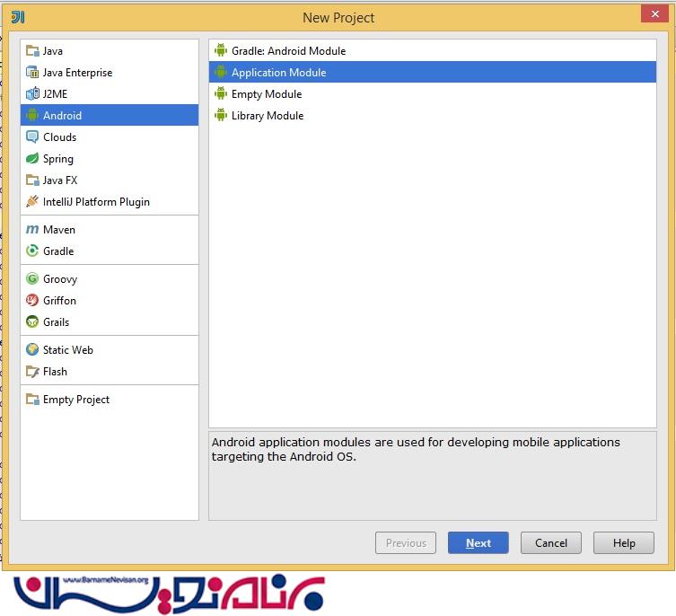Click the Java folder icon

pos(32,51)
